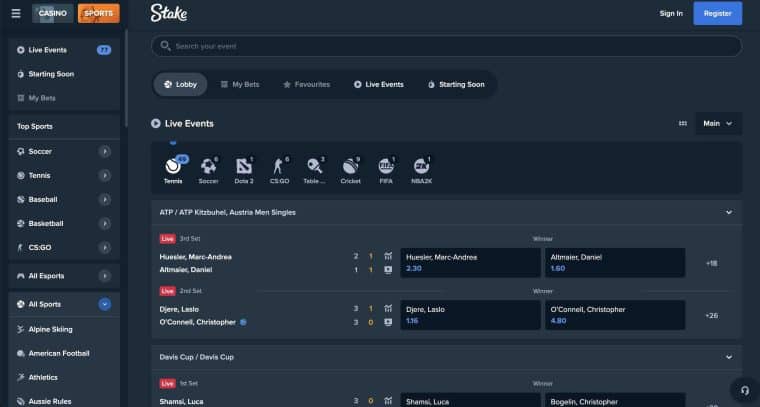Open the Huesler, Marc-Andrea match name

[196, 257]
